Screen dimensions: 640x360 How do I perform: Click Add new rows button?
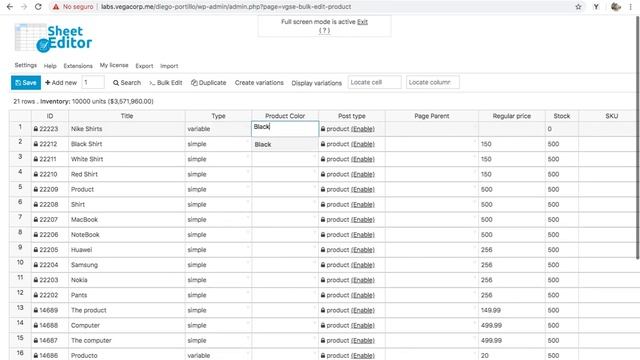pos(61,83)
